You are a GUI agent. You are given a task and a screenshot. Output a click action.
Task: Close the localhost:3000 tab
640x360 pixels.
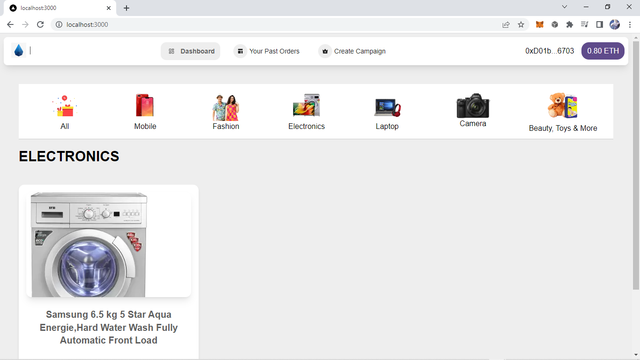click(109, 8)
